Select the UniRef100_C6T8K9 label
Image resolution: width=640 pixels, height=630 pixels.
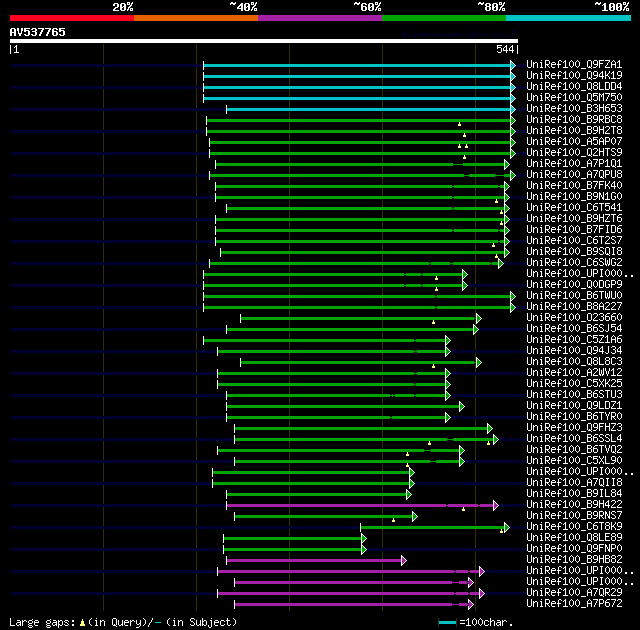(x=574, y=527)
